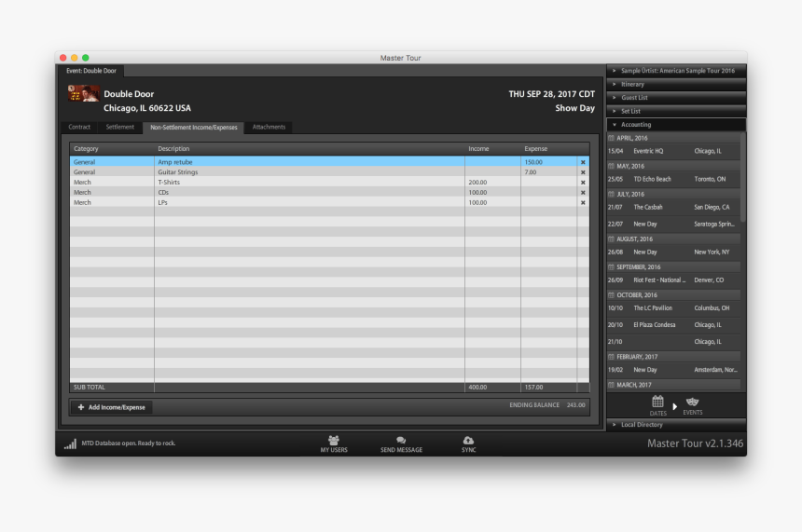Delete the LPs row
This screenshot has width=802, height=532.
point(583,203)
